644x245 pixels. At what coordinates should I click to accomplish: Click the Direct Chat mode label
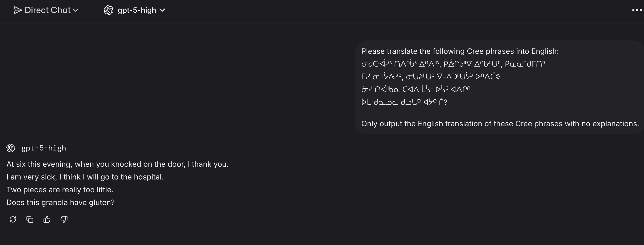pyautogui.click(x=47, y=10)
